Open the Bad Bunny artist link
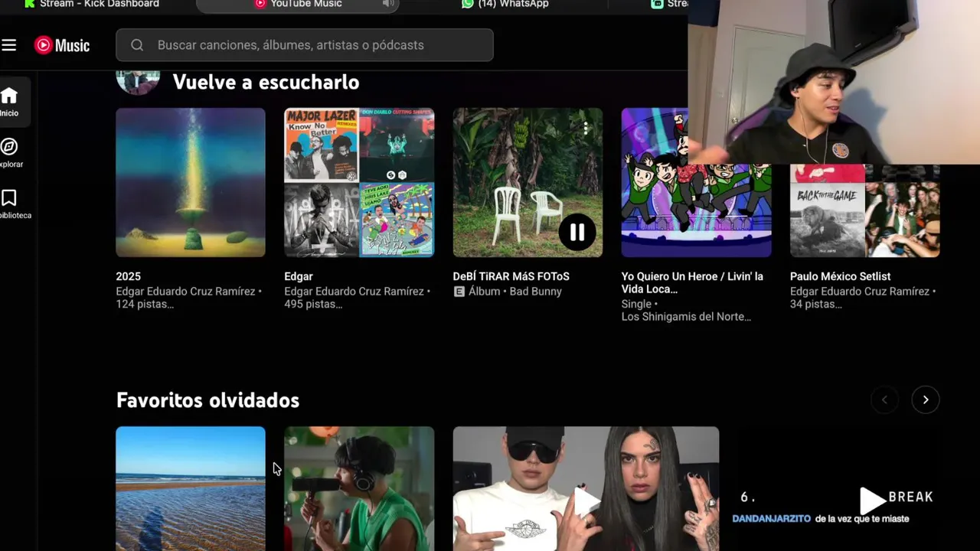 (x=535, y=292)
